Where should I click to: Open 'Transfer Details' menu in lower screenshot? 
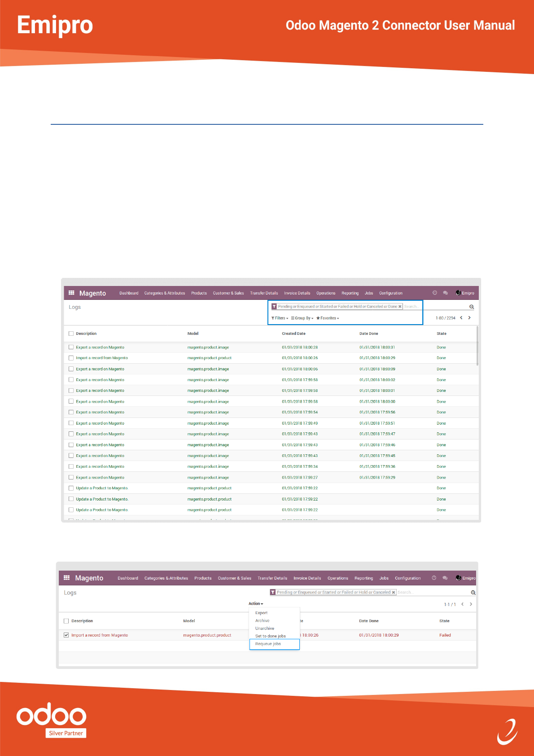click(x=272, y=578)
